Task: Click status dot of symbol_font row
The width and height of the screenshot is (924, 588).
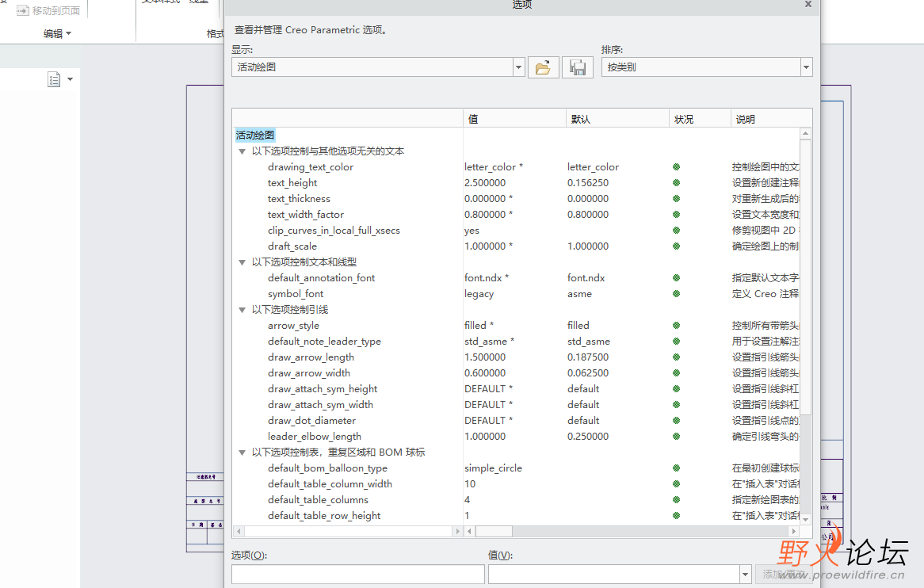Action: (x=677, y=294)
